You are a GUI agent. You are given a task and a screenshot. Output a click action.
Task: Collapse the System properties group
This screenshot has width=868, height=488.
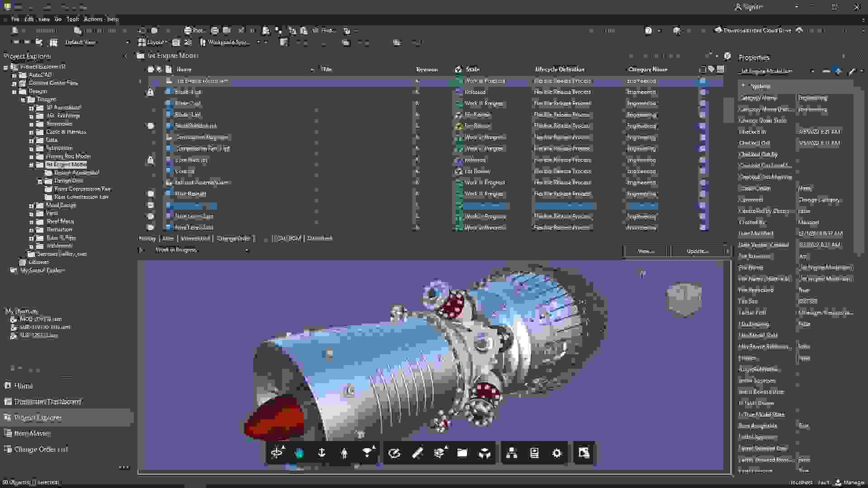744,86
